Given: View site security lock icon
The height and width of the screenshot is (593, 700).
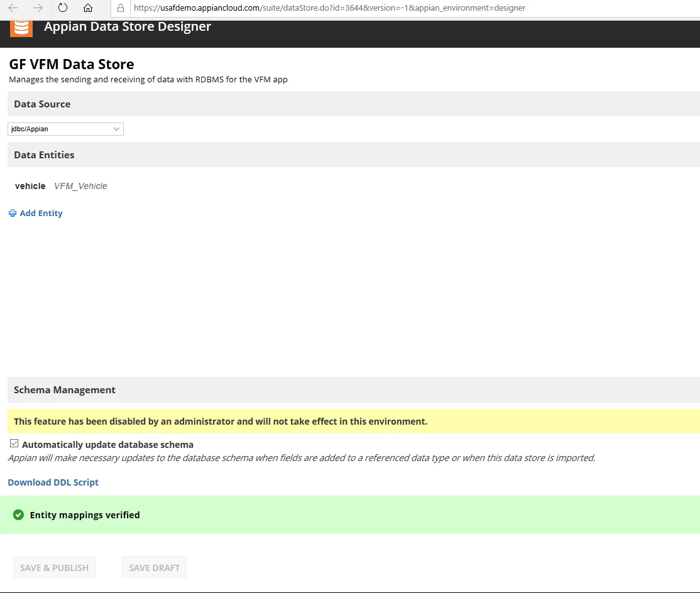Looking at the screenshot, I should 121,8.
